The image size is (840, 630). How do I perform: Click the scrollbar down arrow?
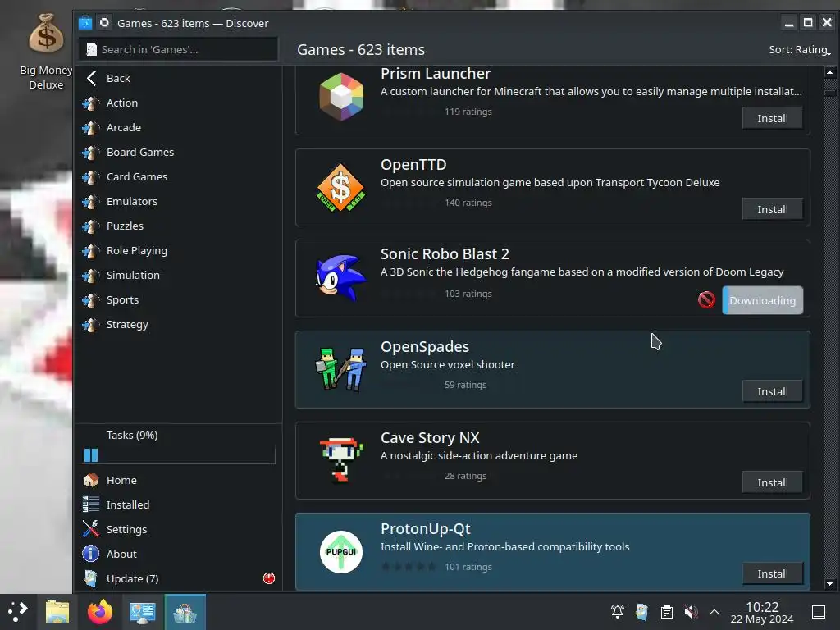(830, 584)
